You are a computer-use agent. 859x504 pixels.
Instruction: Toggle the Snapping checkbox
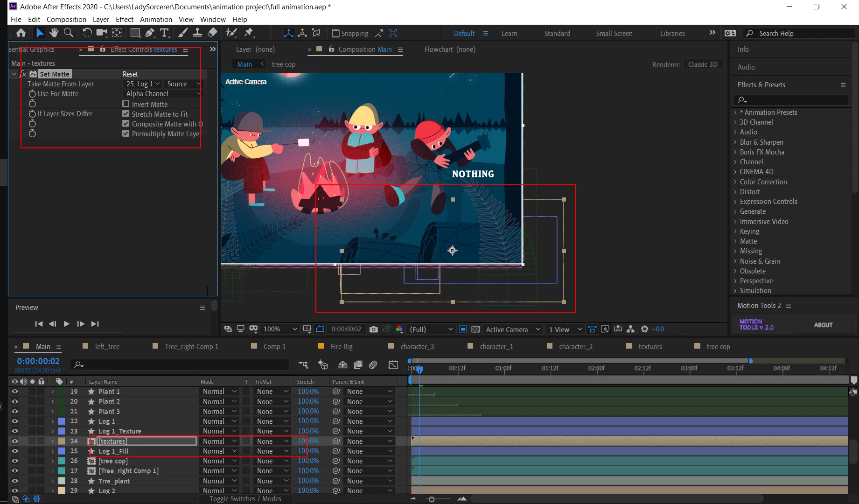tap(335, 33)
